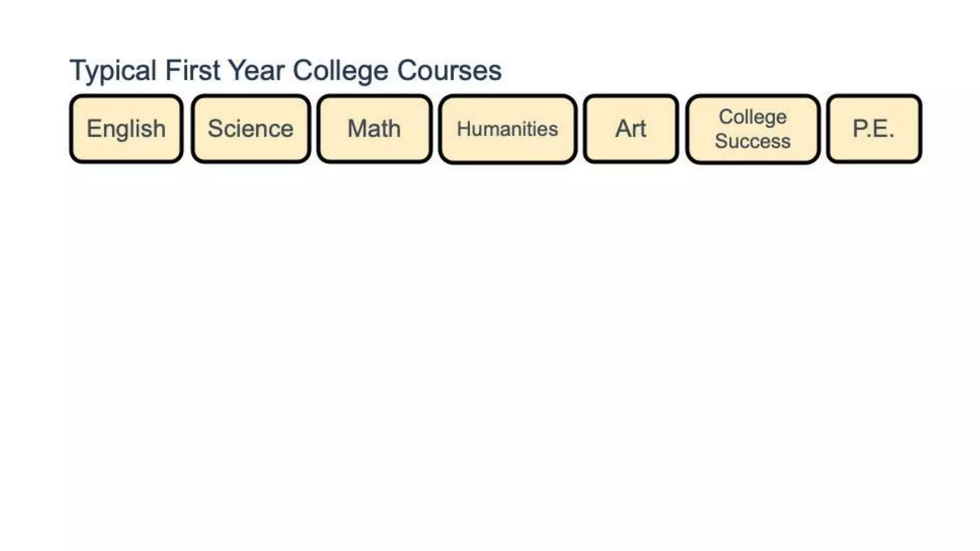Click the word "Success" inside the course box
Viewport: 980px width, 551px height.
point(753,141)
